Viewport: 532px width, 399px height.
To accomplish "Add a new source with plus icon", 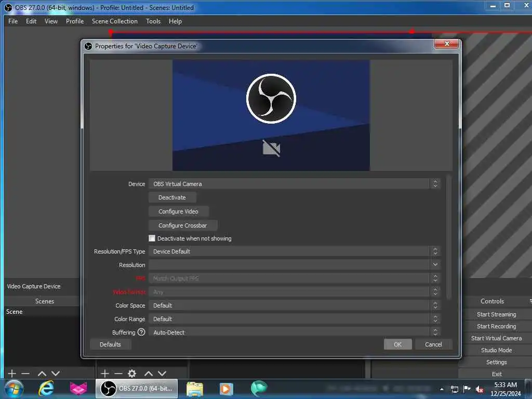I will click(105, 374).
